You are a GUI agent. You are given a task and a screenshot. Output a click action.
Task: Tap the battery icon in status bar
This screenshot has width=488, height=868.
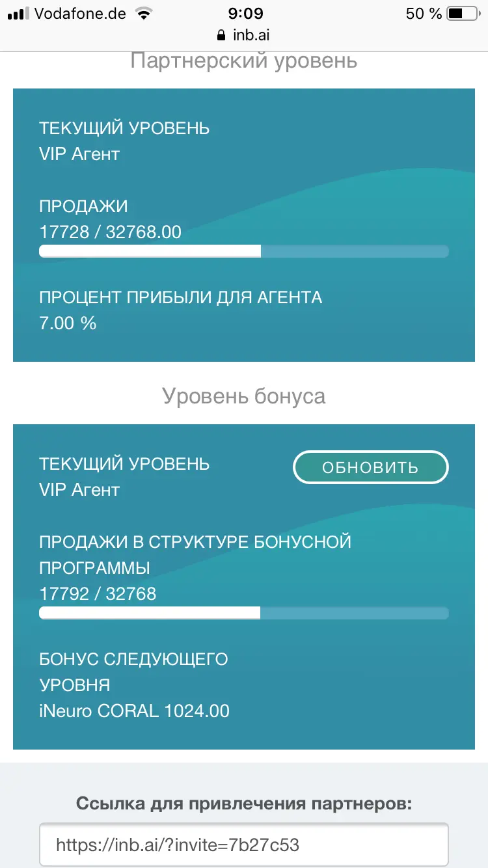[x=463, y=13]
